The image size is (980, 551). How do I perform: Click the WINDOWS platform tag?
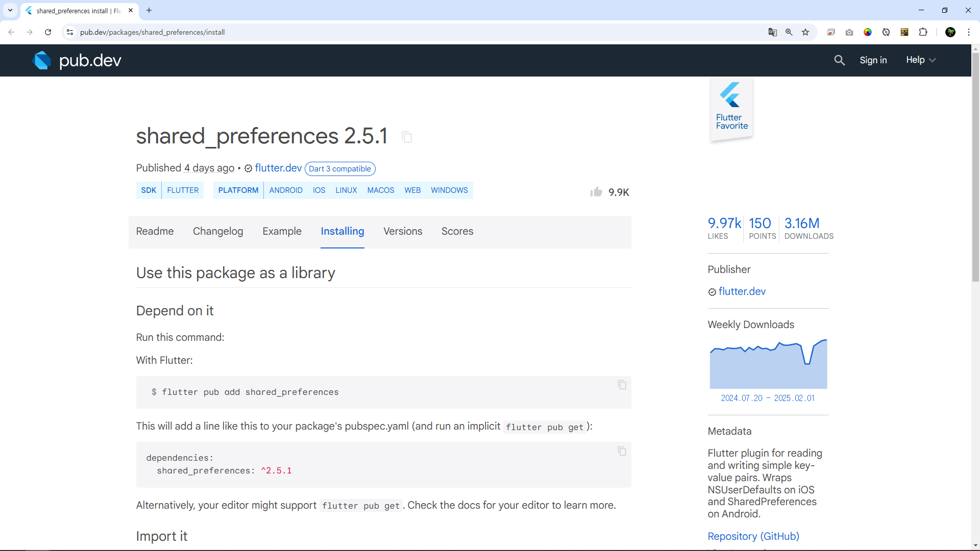pyautogui.click(x=449, y=190)
